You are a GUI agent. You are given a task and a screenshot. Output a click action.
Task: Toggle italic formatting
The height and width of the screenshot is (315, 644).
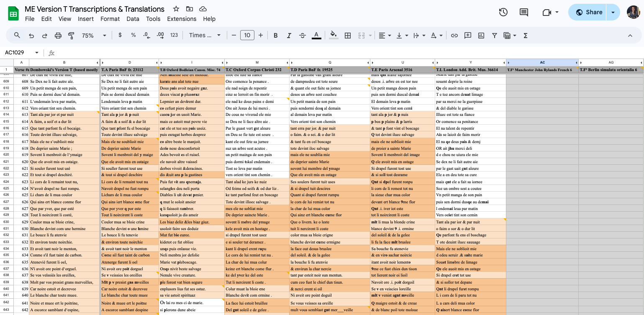tap(289, 36)
